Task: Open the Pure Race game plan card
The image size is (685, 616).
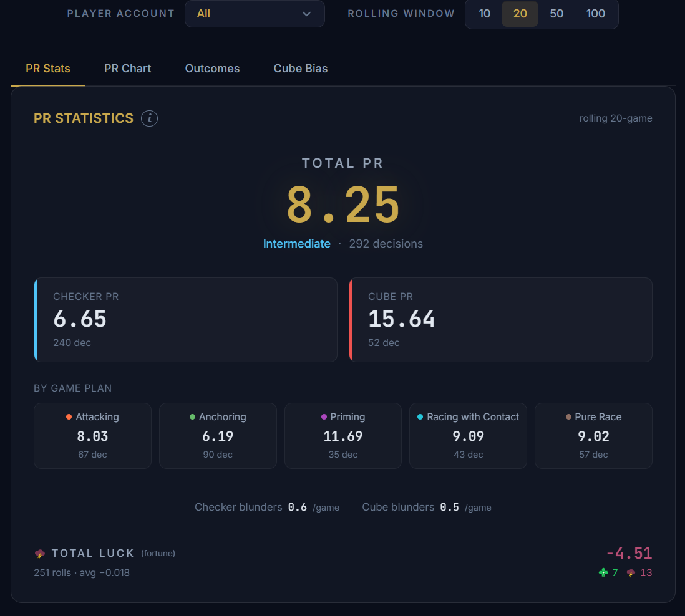Action: (x=593, y=436)
